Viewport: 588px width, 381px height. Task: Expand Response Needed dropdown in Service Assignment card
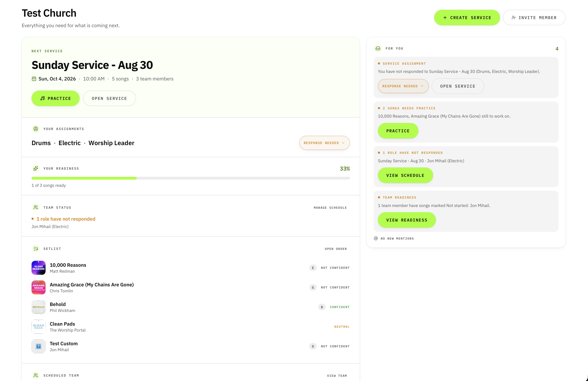[x=403, y=86]
